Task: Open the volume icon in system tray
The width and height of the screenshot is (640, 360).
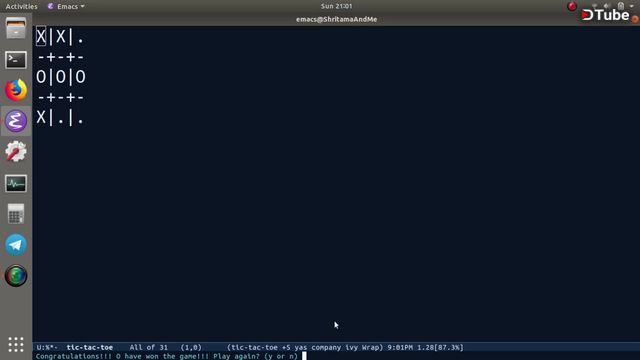Action: point(607,6)
